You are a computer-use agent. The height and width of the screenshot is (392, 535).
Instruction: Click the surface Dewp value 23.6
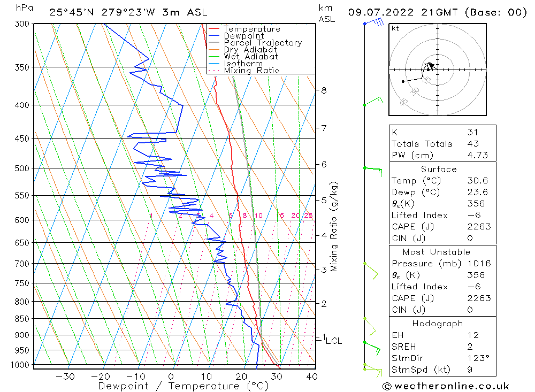pyautogui.click(x=478, y=192)
